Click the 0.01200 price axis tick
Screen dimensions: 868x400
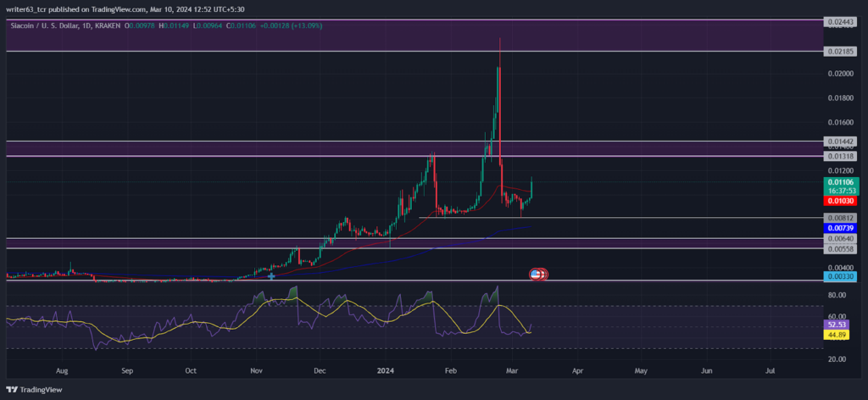click(840, 170)
